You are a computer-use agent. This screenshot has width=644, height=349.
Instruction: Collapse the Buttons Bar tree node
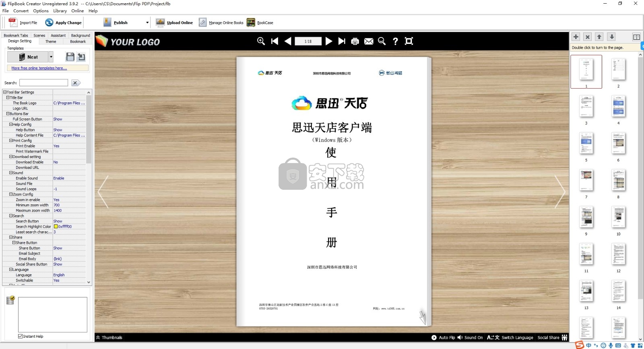click(x=8, y=114)
